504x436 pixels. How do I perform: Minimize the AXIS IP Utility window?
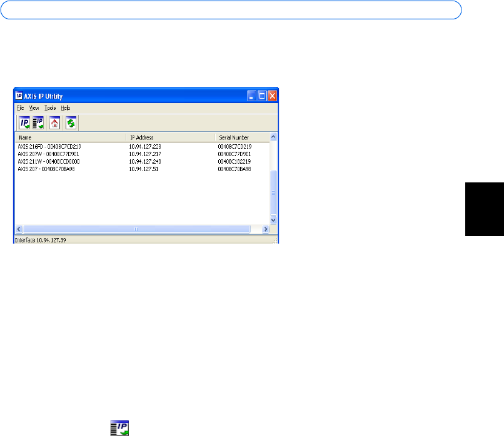click(x=251, y=96)
